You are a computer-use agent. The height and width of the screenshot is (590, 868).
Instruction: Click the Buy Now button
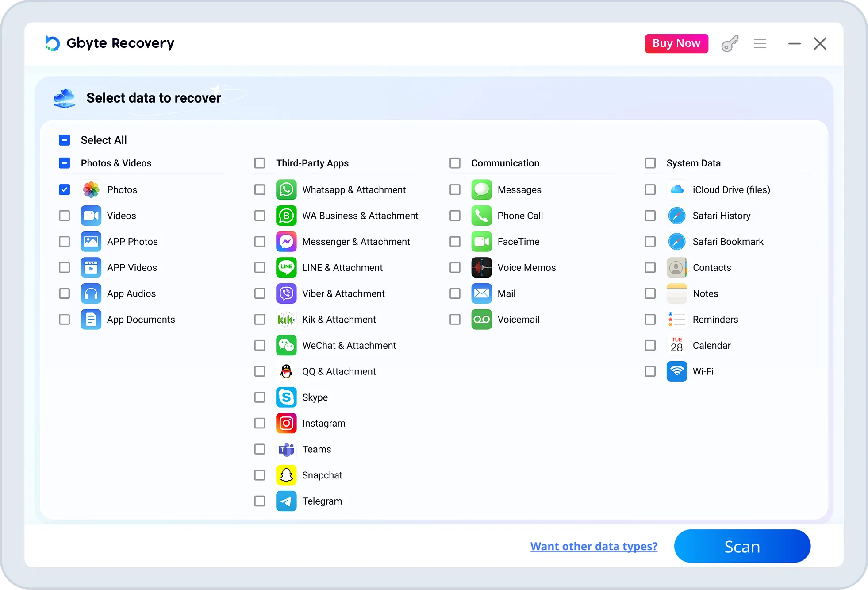pyautogui.click(x=676, y=43)
